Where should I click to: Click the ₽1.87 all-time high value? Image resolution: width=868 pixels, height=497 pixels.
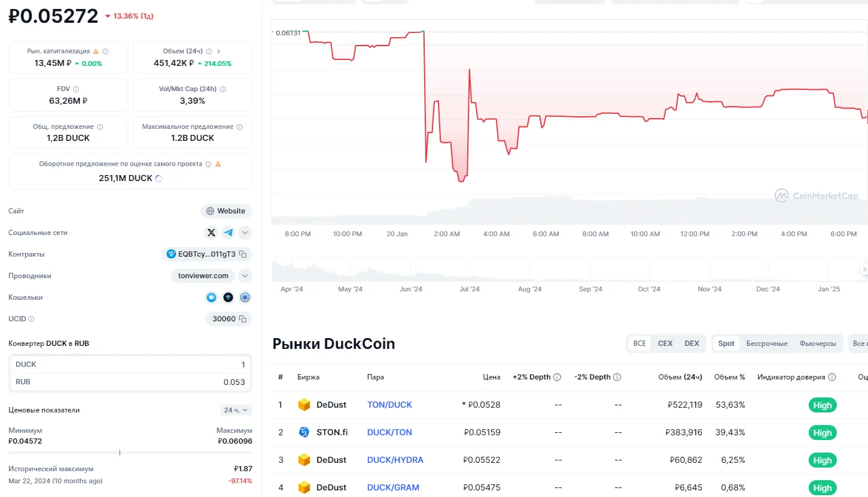pos(243,469)
